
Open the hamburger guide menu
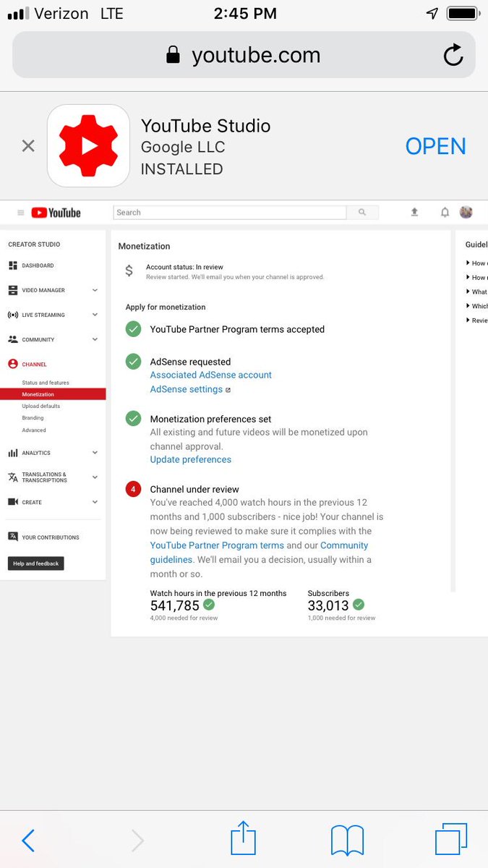pyautogui.click(x=20, y=213)
